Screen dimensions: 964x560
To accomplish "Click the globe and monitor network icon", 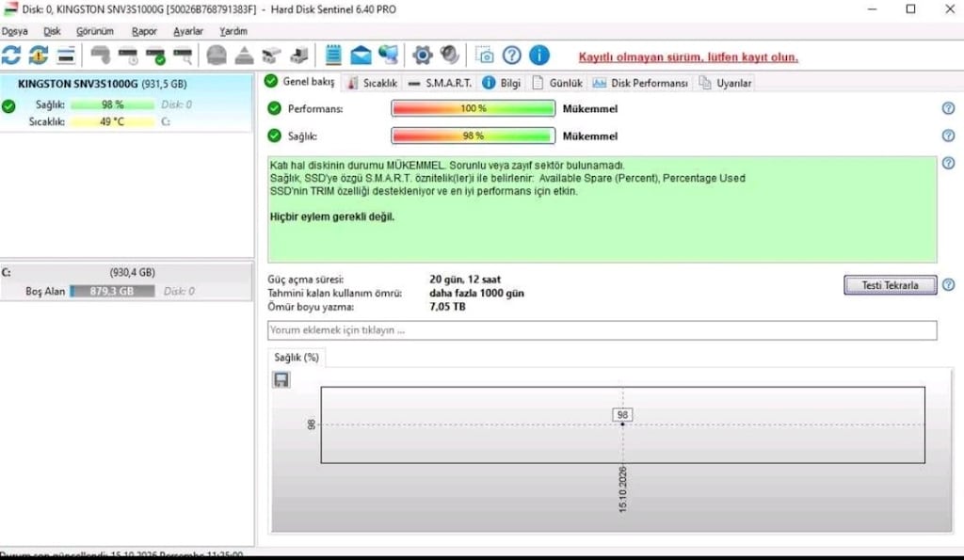I will (x=389, y=56).
